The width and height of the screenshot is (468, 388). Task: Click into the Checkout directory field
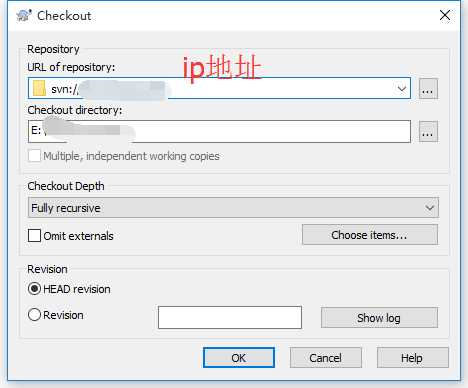tap(219, 132)
